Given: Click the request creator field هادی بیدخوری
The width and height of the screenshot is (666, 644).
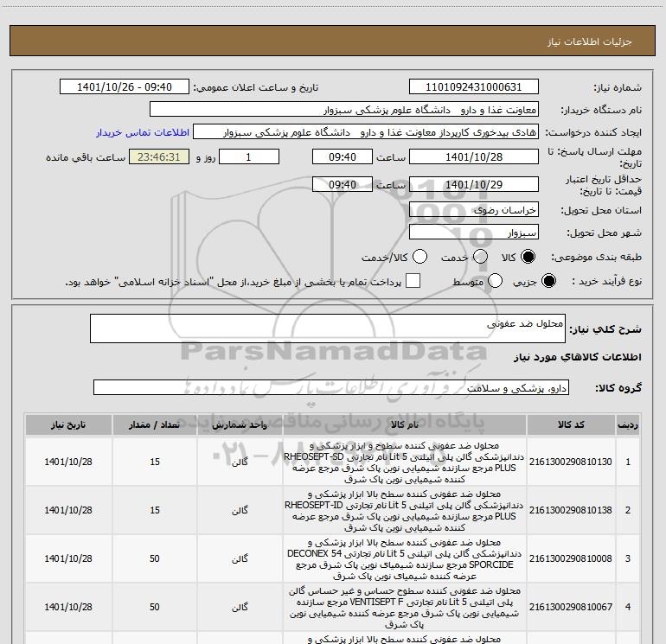Looking at the screenshot, I should point(366,132).
